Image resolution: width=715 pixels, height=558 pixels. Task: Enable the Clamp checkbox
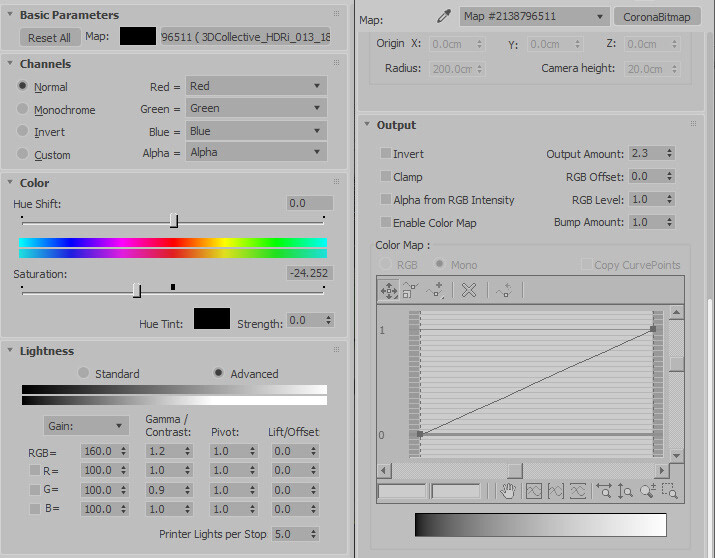386,176
